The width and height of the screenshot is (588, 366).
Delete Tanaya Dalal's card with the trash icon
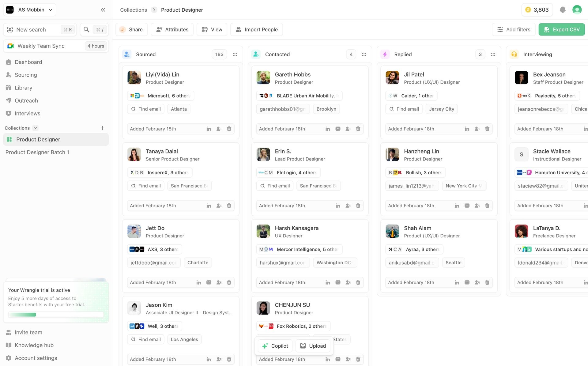click(x=229, y=206)
